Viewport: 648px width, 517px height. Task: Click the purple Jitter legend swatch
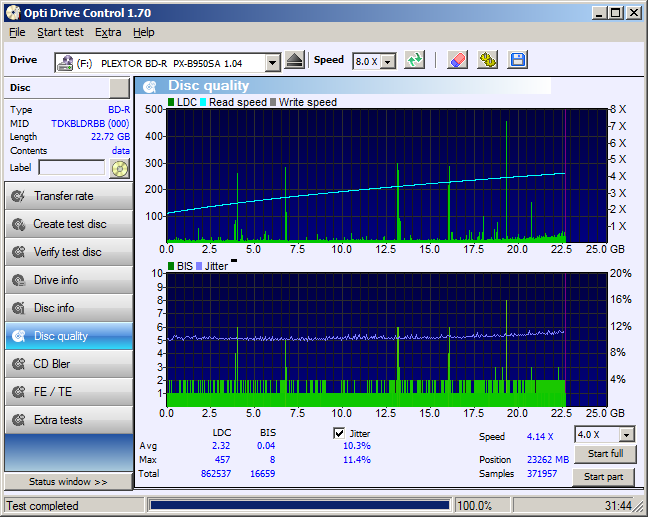(199, 266)
